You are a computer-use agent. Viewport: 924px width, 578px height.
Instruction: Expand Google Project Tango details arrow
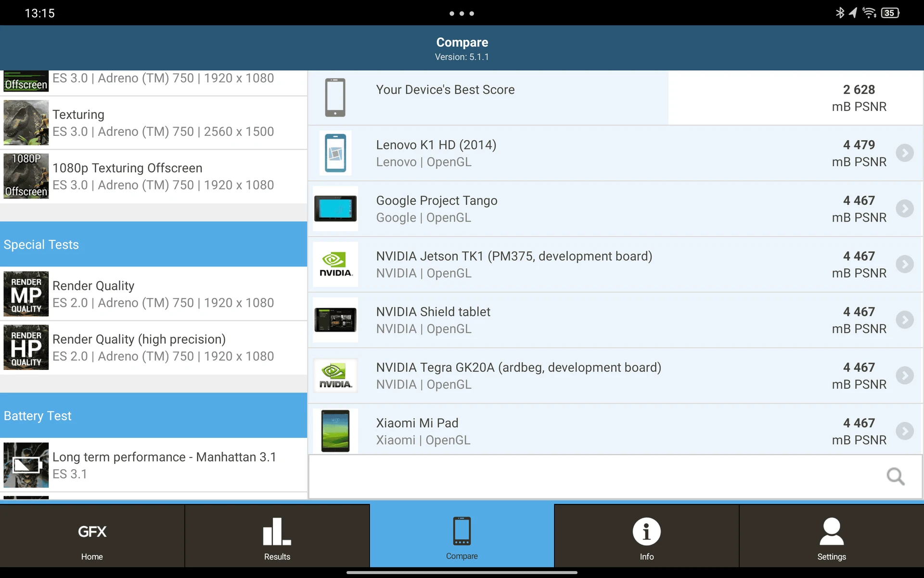(905, 209)
